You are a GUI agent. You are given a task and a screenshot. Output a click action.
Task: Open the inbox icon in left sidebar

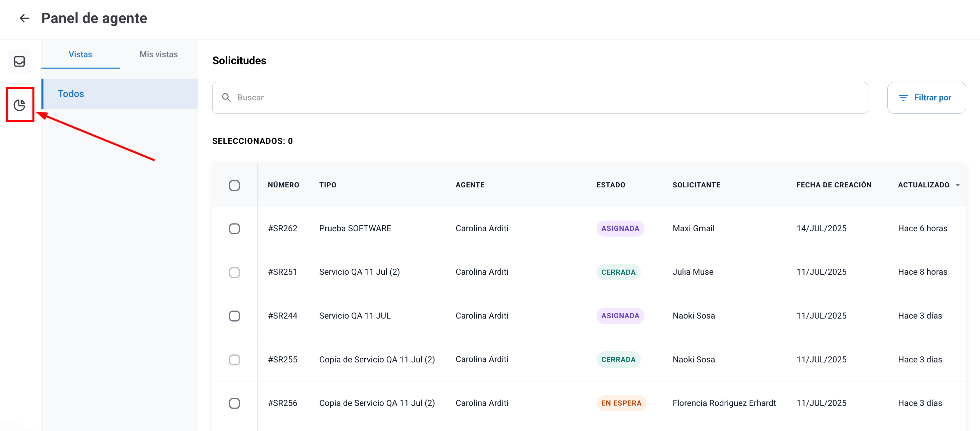[19, 61]
